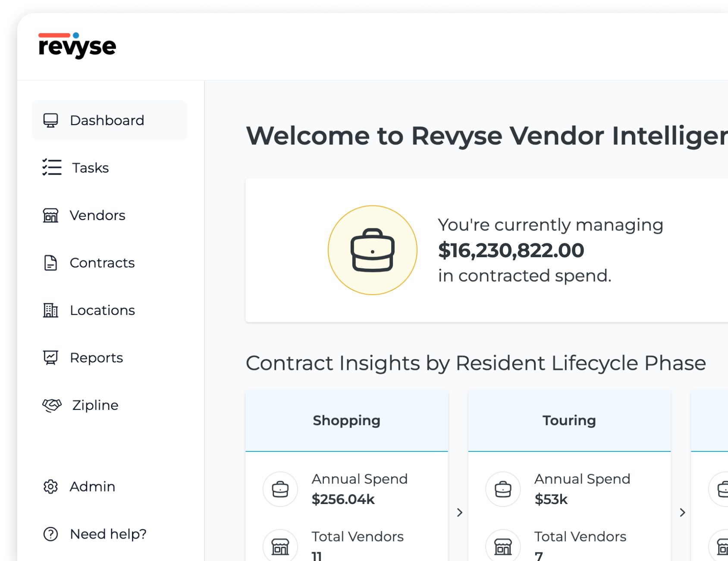The width and height of the screenshot is (728, 561).
Task: Click the Touring Annual Spend briefcase icon
Action: click(x=503, y=489)
